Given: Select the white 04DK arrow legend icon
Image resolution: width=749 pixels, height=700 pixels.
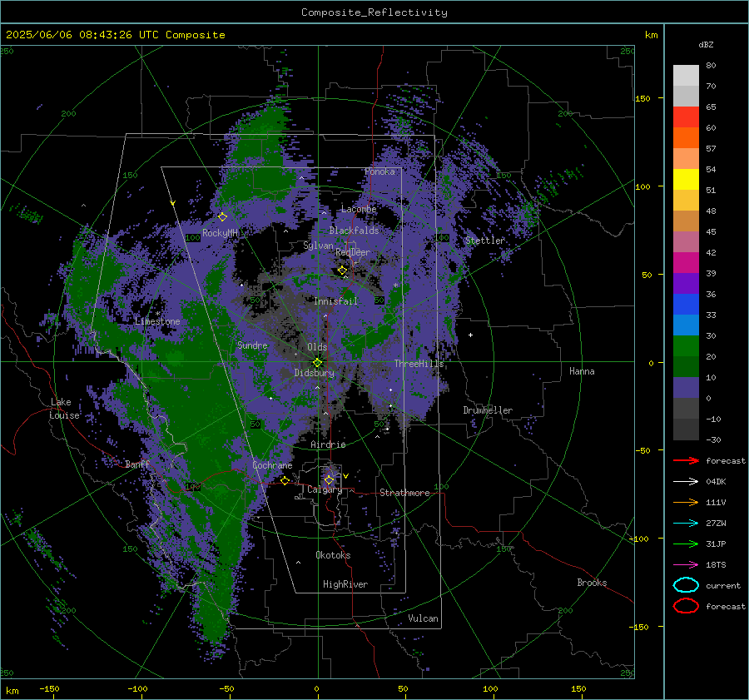Looking at the screenshot, I should tap(686, 482).
